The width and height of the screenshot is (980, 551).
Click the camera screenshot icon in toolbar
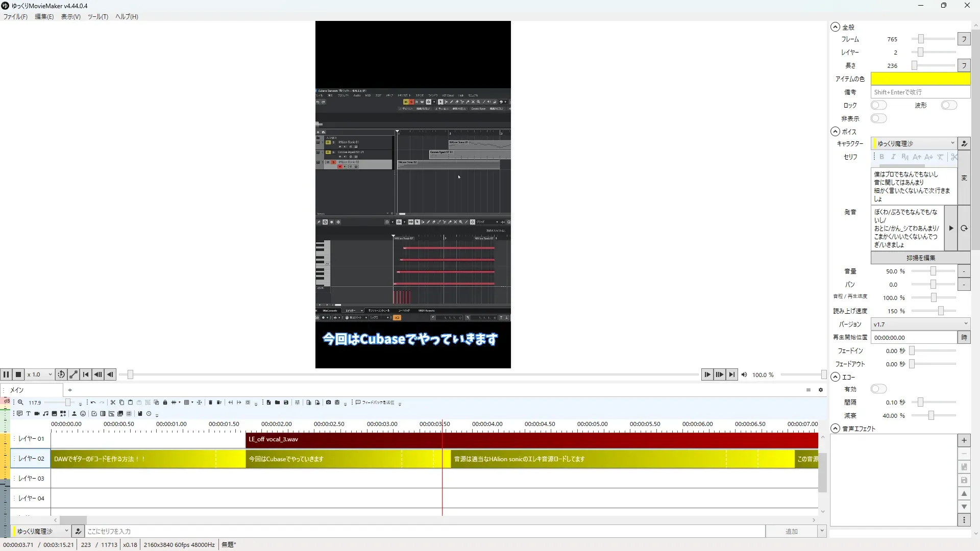328,403
